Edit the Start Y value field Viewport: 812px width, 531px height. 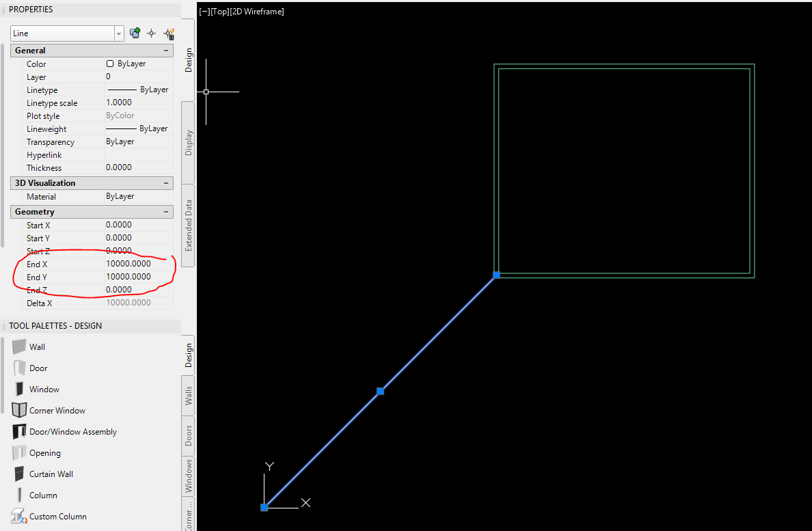tap(138, 238)
